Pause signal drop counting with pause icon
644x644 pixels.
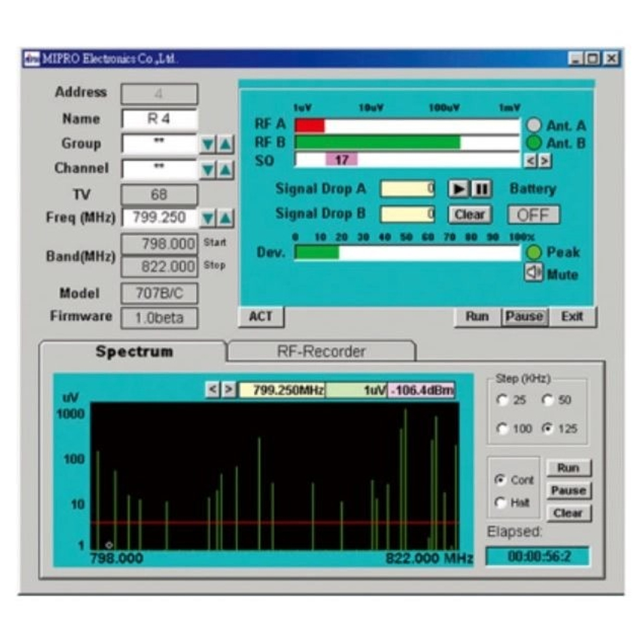click(x=481, y=189)
